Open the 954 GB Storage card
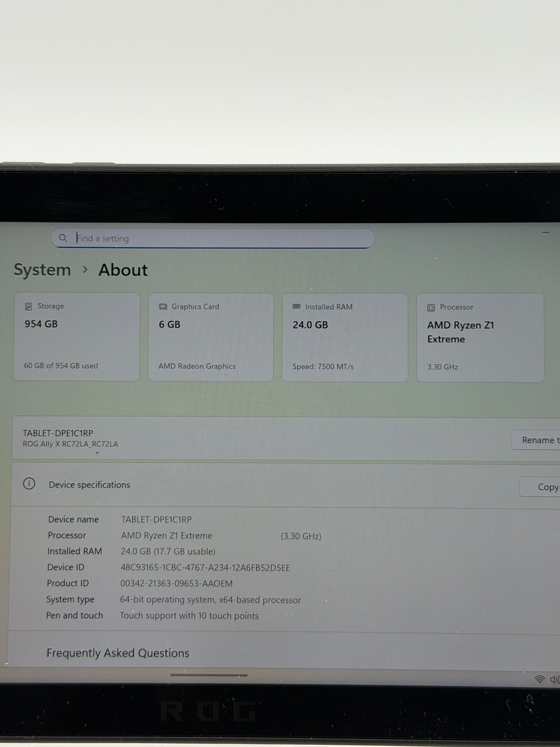Viewport: 560px width, 747px height. click(77, 336)
